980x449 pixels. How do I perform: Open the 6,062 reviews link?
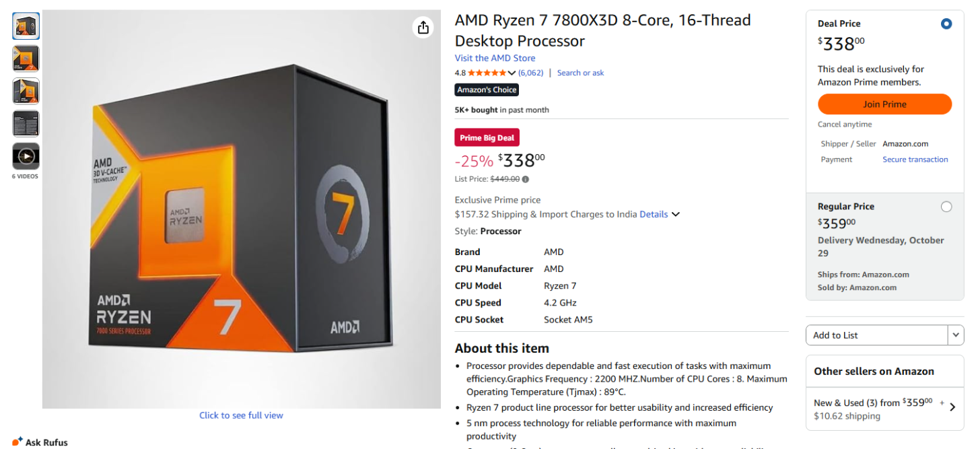pyautogui.click(x=531, y=73)
